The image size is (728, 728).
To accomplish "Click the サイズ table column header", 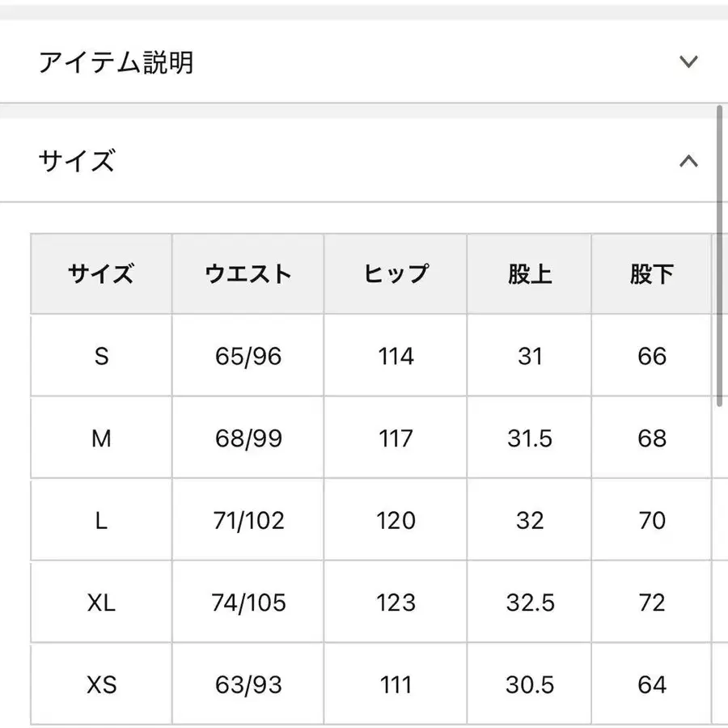I will [x=101, y=274].
